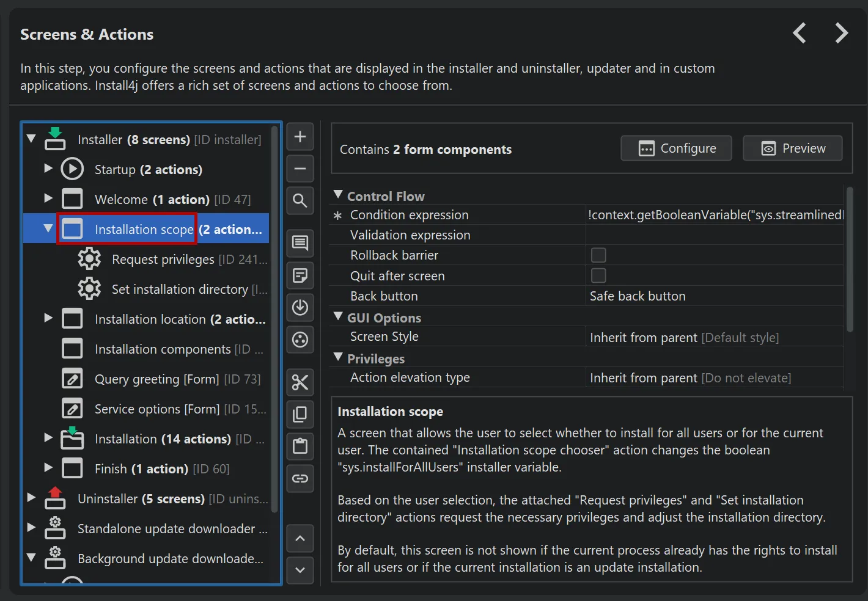Click the chain link icon
This screenshot has height=601, width=868.
point(300,478)
